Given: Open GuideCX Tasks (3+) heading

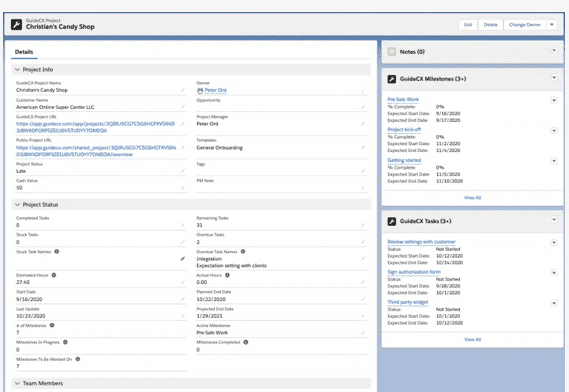Looking at the screenshot, I should tap(425, 221).
